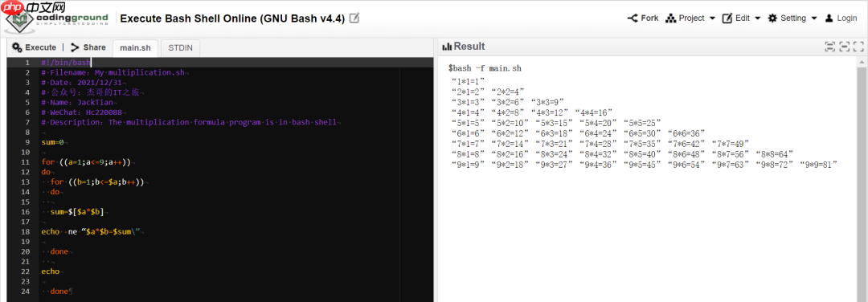Click the Login link
This screenshot has width=868, height=302.
tap(847, 18)
